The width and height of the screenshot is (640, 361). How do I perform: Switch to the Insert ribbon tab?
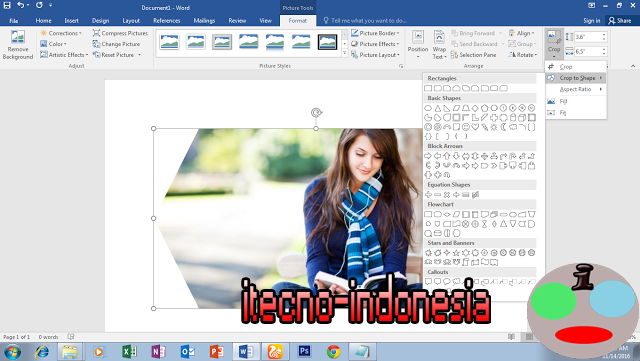pos(71,20)
